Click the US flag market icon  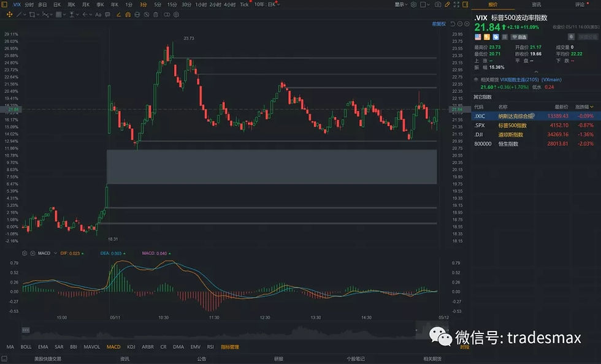478,37
